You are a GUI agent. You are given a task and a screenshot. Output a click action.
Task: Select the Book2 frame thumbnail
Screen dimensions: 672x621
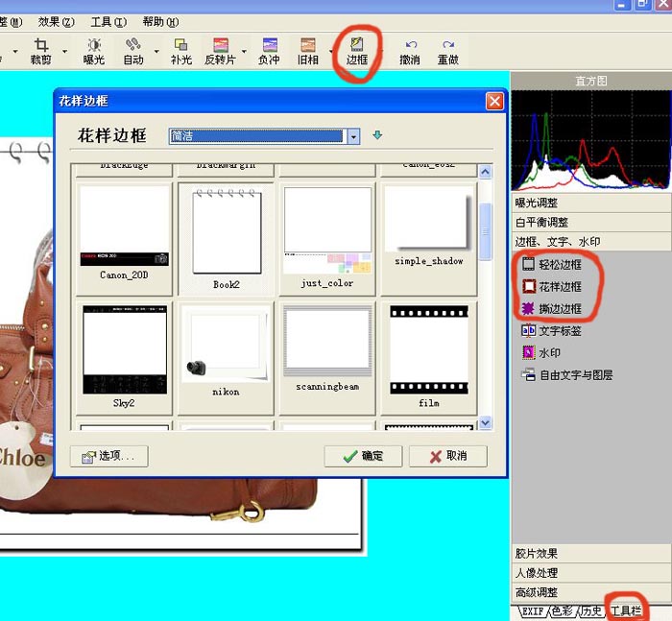click(x=226, y=239)
